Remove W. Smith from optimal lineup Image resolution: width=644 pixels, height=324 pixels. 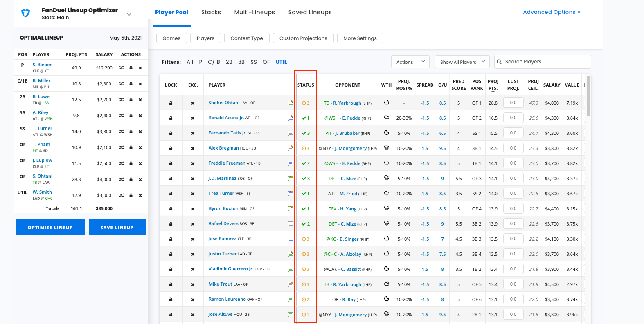click(140, 195)
